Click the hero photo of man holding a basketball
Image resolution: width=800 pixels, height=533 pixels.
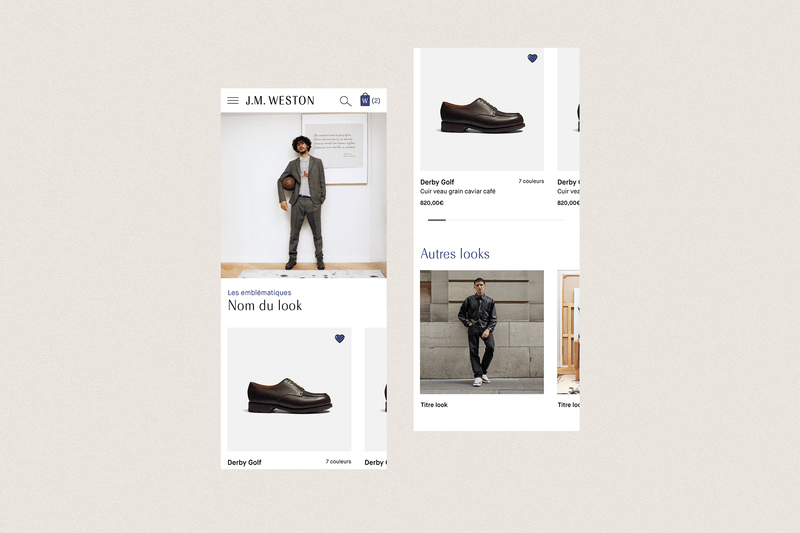click(303, 194)
